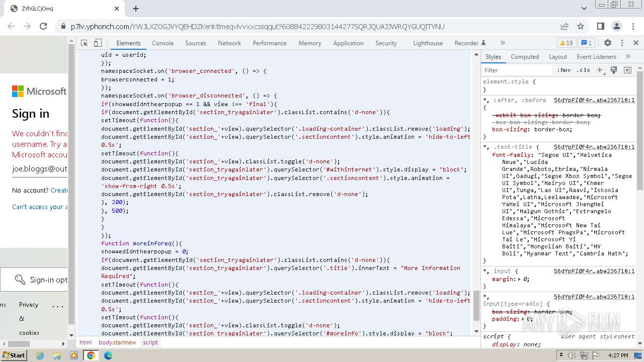The height and width of the screenshot is (362, 644).
Task: Open the Event Listeners sidebar tab
Action: (596, 57)
